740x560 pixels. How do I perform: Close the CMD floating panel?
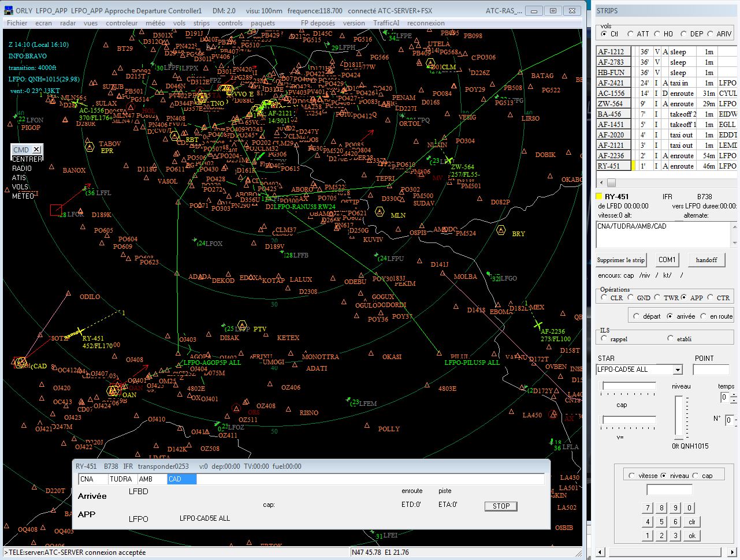pos(36,150)
